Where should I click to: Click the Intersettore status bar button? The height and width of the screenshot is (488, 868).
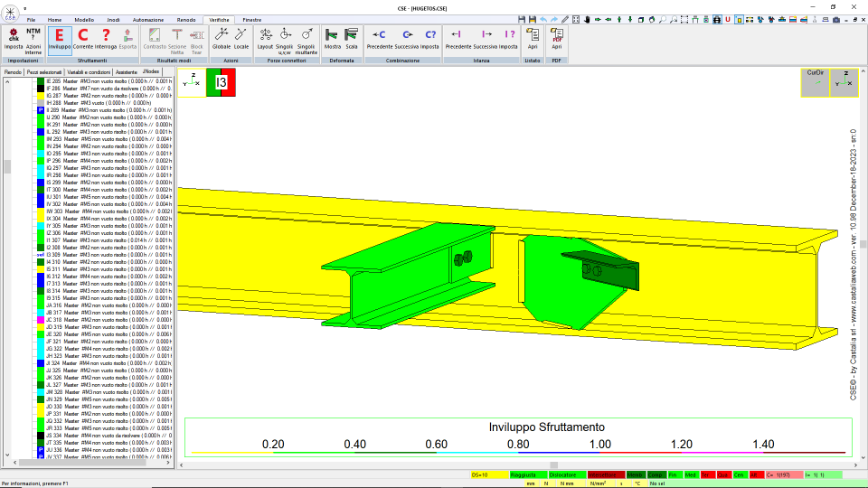tap(606, 474)
